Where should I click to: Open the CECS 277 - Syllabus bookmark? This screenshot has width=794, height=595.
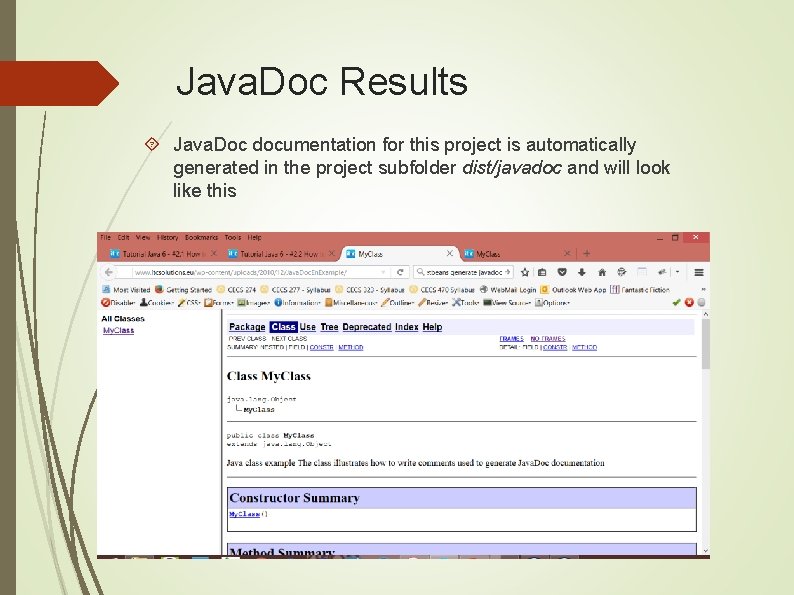tap(295, 290)
